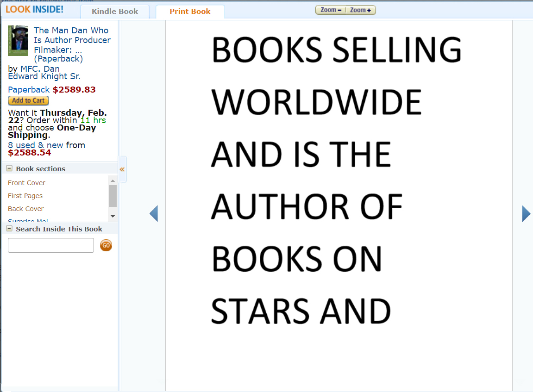533x392 pixels.
Task: Select the Print Book tab
Action: [190, 12]
